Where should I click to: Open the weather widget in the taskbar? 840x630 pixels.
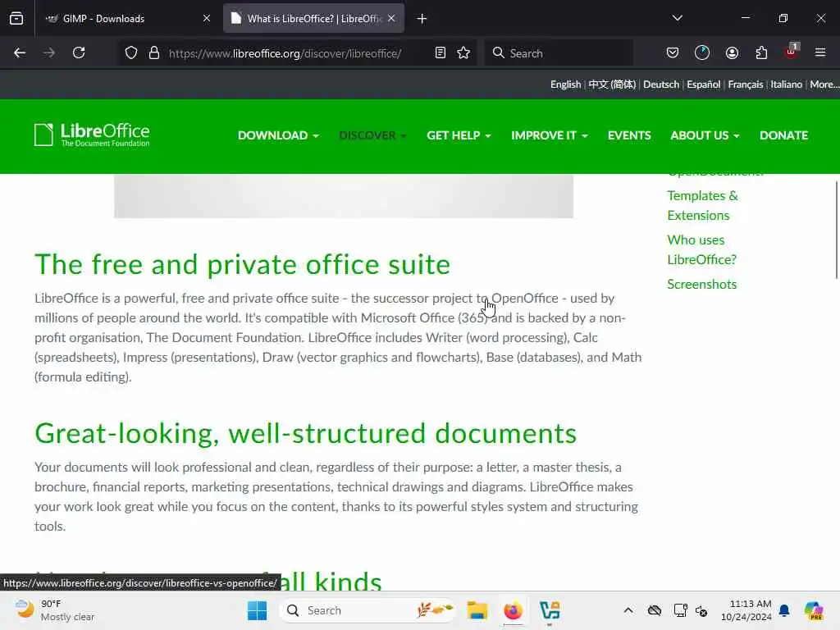point(55,610)
